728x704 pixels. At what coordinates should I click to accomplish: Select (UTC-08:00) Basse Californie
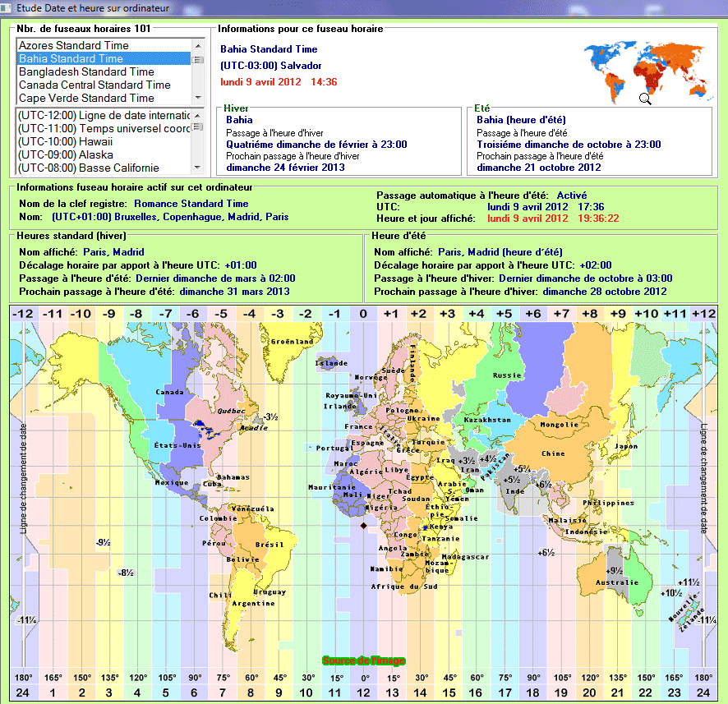[x=104, y=168]
